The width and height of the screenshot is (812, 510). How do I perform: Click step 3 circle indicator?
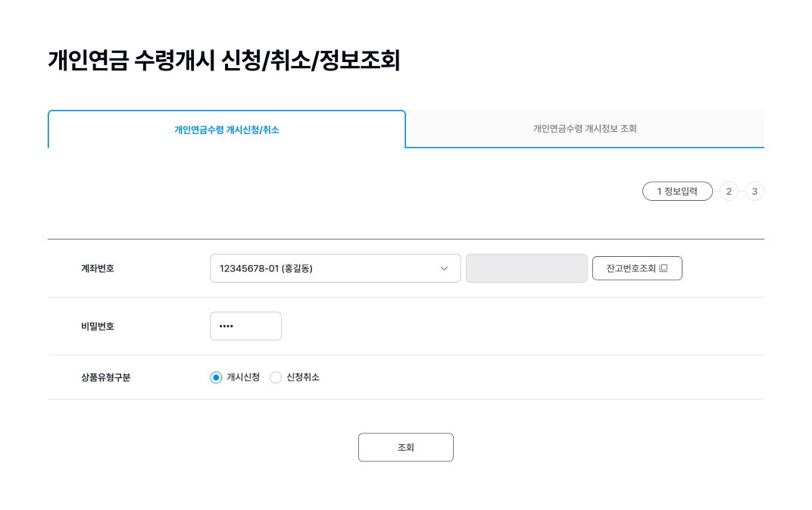coord(754,191)
